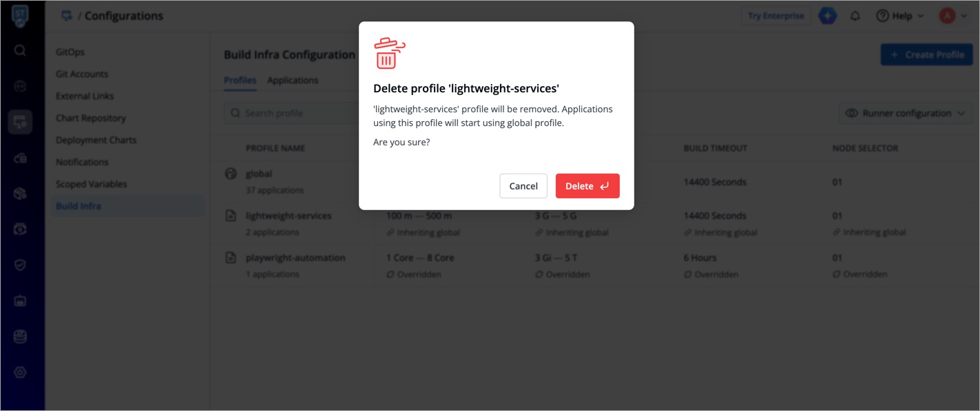Confirm with the red Delete button
This screenshot has height=411, width=980.
(587, 186)
